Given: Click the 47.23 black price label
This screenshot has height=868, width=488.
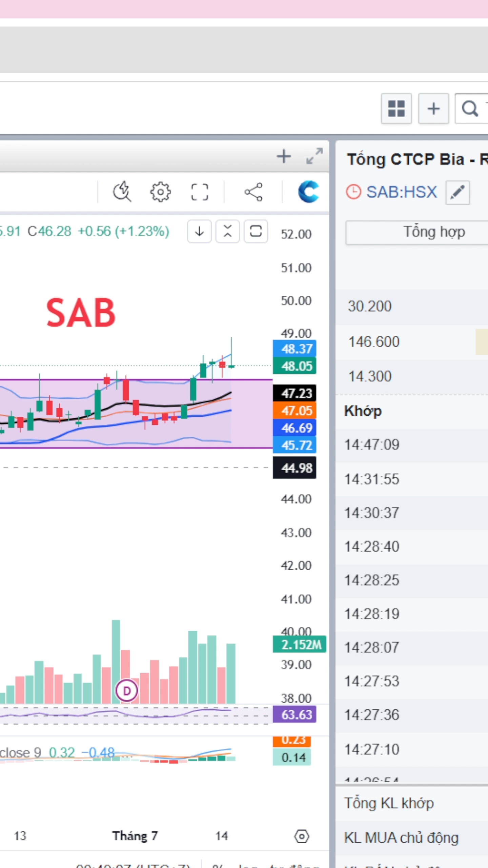Looking at the screenshot, I should (x=294, y=393).
